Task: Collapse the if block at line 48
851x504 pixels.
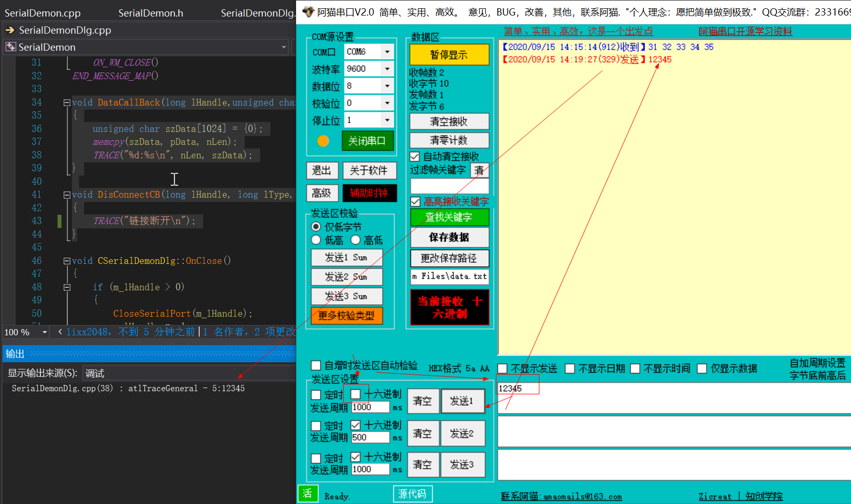Action: (67, 287)
